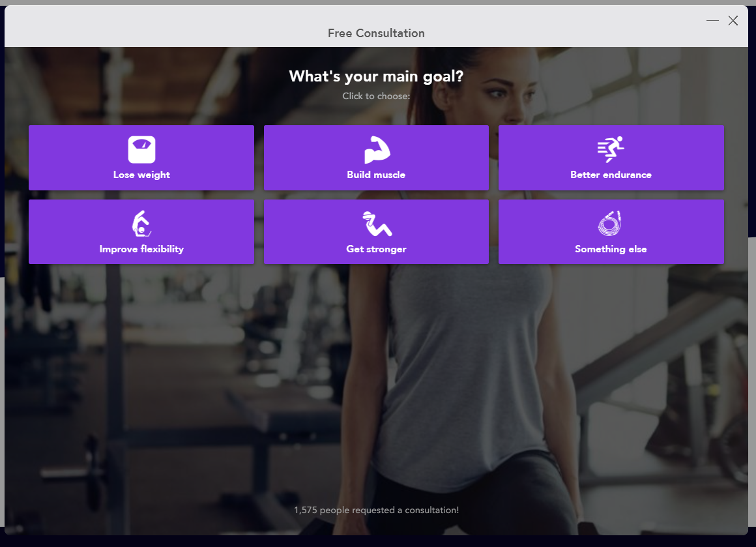Viewport: 756px width, 547px height.
Task: Click the jump rope icon on Something else
Action: [x=611, y=223]
